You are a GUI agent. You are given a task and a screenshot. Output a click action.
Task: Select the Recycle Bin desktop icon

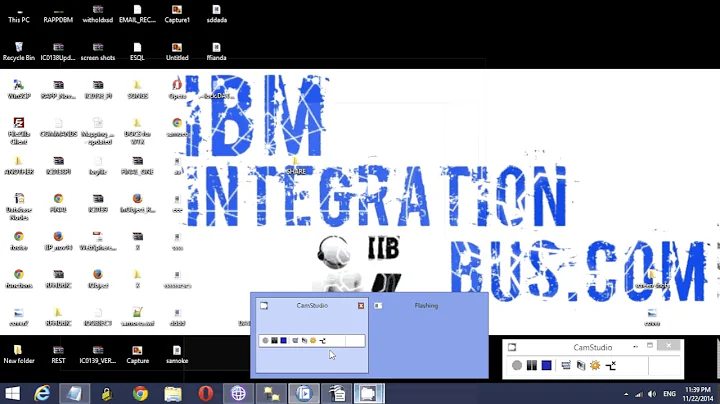[19, 51]
